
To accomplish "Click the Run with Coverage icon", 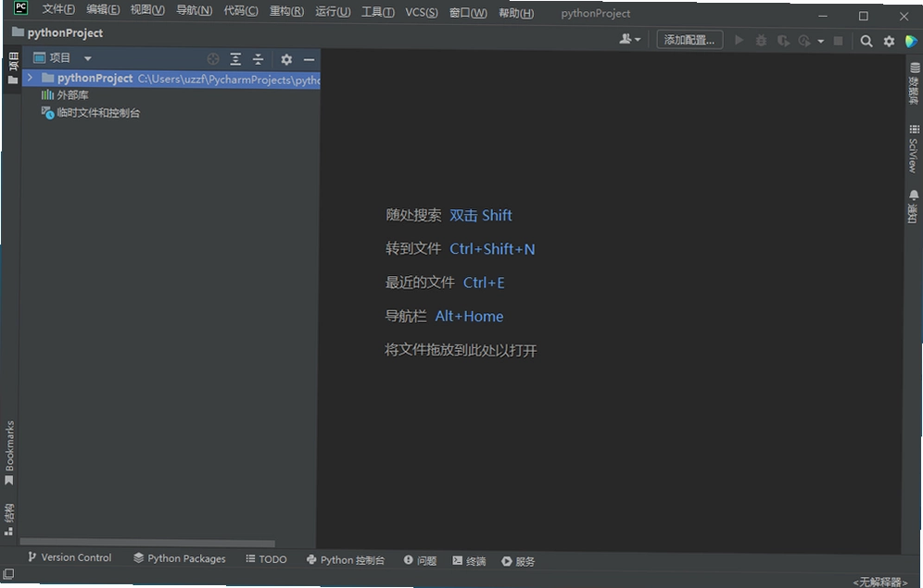I will click(783, 41).
